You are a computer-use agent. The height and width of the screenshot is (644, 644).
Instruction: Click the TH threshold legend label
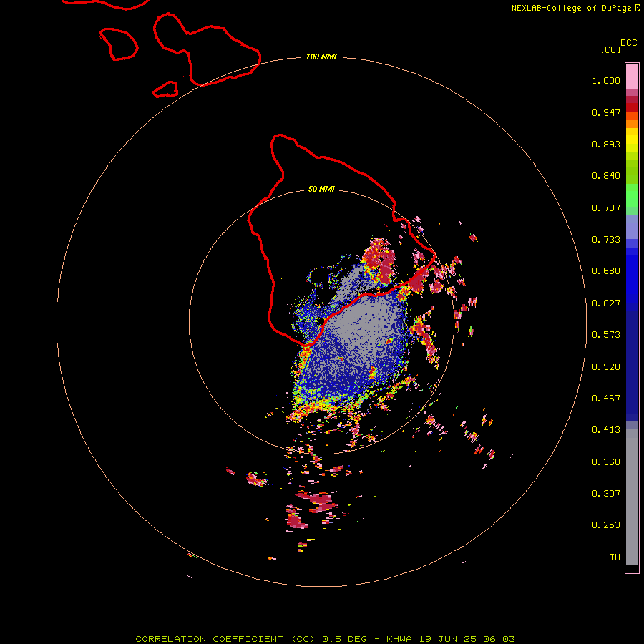coord(615,557)
